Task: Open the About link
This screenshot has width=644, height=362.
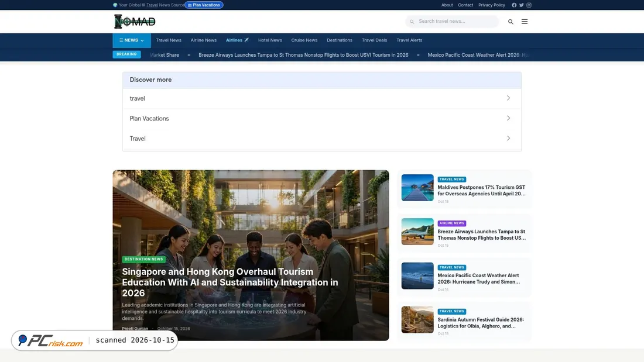Action: (447, 5)
